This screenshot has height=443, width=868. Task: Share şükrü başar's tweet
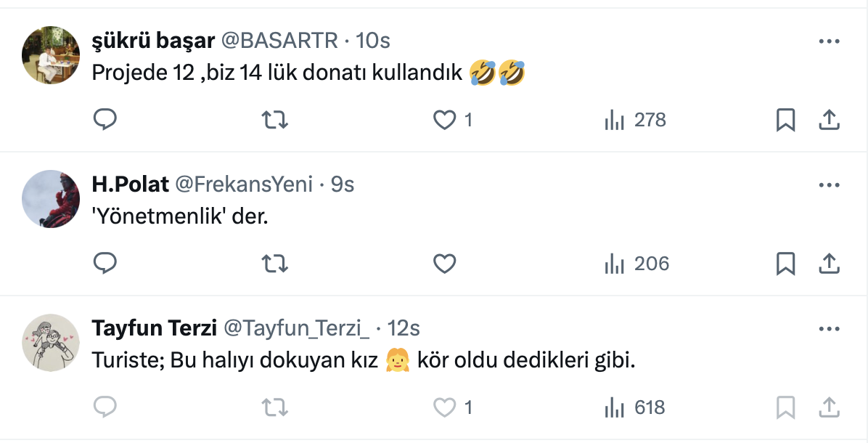tap(829, 120)
